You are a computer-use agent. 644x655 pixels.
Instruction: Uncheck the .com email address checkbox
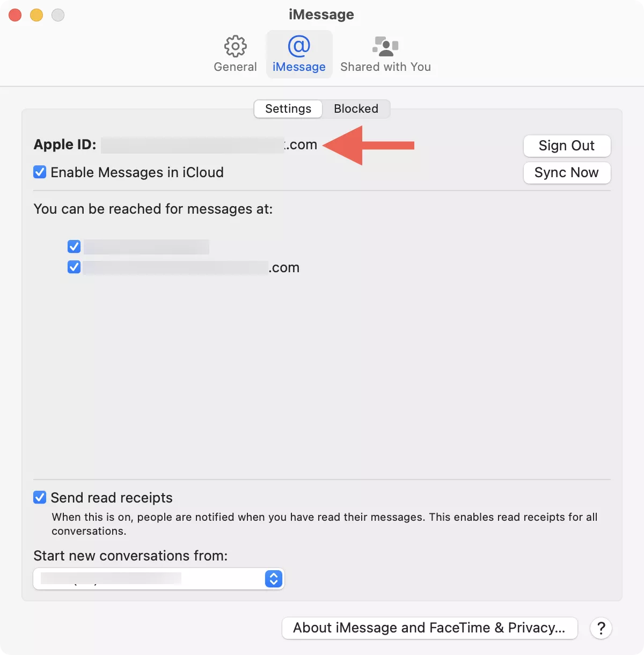[x=74, y=267]
